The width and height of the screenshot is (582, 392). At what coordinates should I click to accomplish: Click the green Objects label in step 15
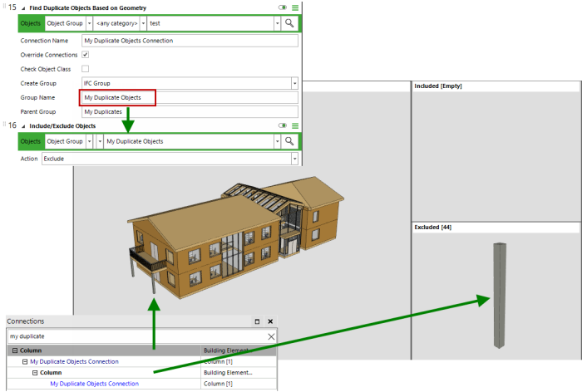[31, 23]
